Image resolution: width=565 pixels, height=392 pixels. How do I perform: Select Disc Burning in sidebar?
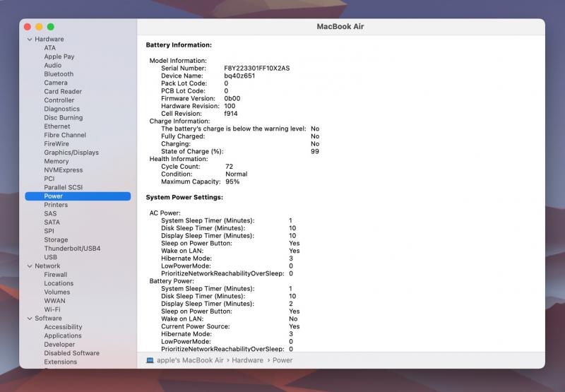[64, 117]
